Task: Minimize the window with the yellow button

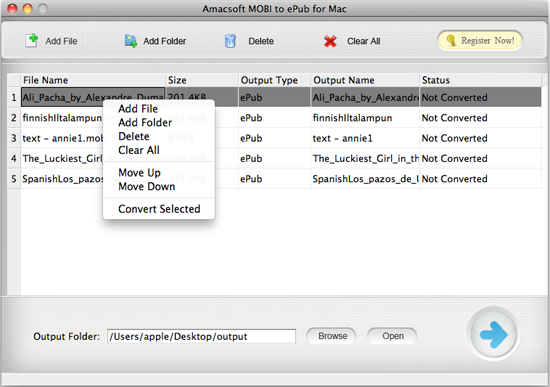Action: tap(27, 8)
